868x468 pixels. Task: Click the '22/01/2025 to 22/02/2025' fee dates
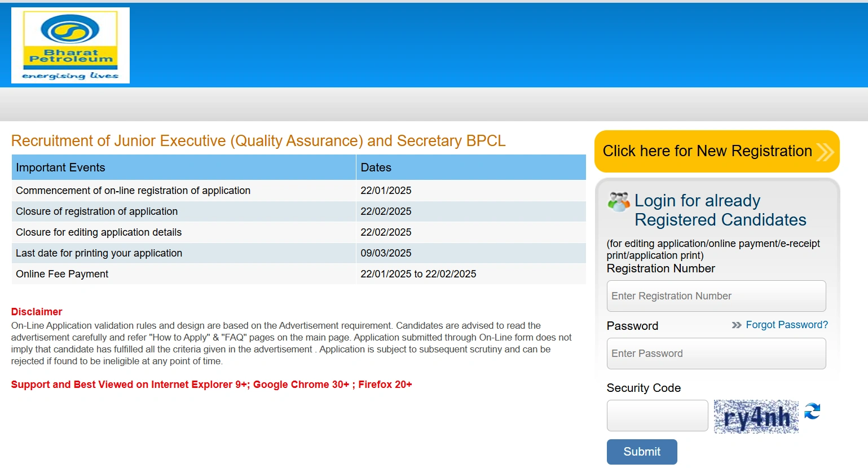pyautogui.click(x=418, y=274)
